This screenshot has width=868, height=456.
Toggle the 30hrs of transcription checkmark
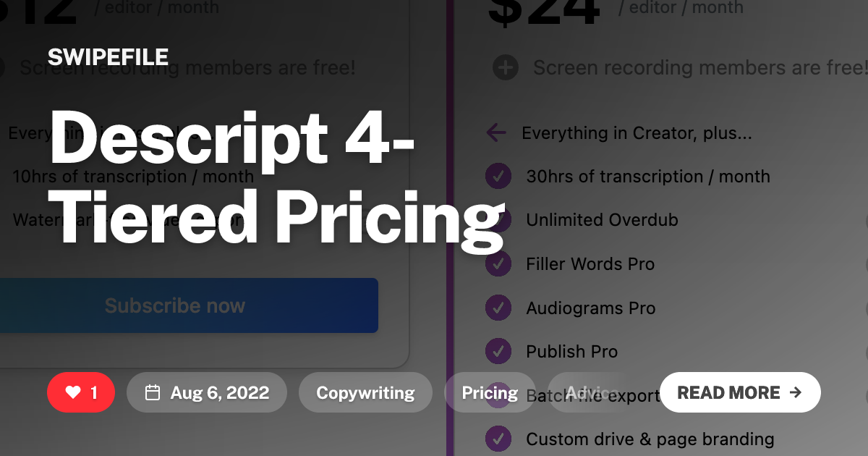(x=498, y=176)
